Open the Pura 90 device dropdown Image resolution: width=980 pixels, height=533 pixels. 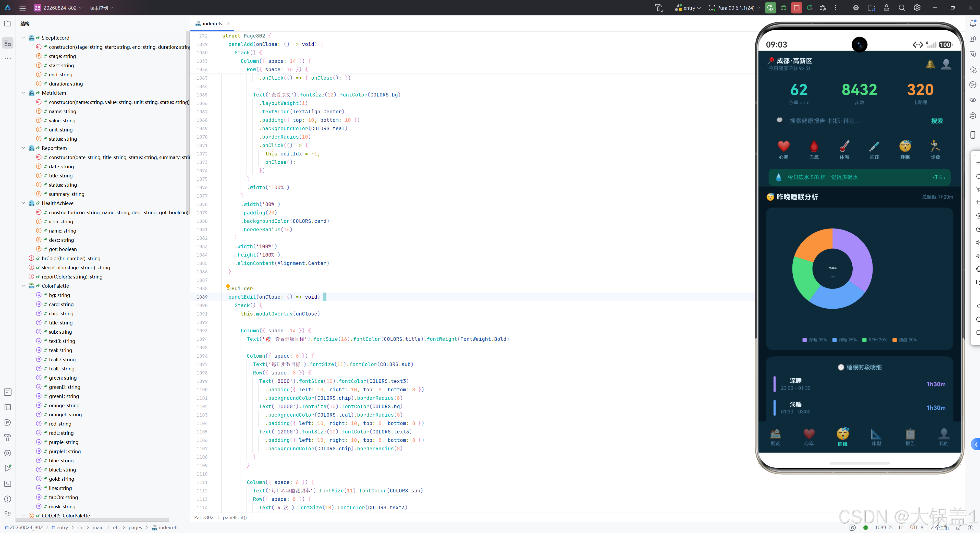click(735, 8)
